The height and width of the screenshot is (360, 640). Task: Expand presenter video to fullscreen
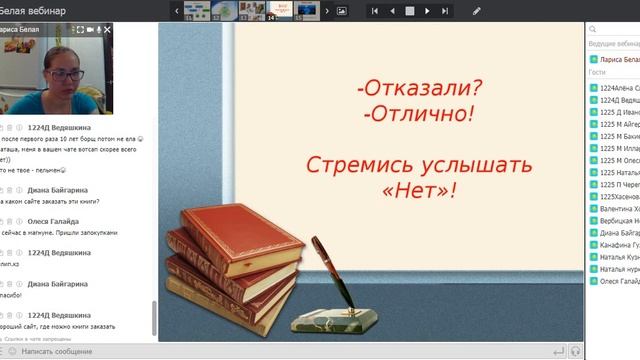coord(80,29)
